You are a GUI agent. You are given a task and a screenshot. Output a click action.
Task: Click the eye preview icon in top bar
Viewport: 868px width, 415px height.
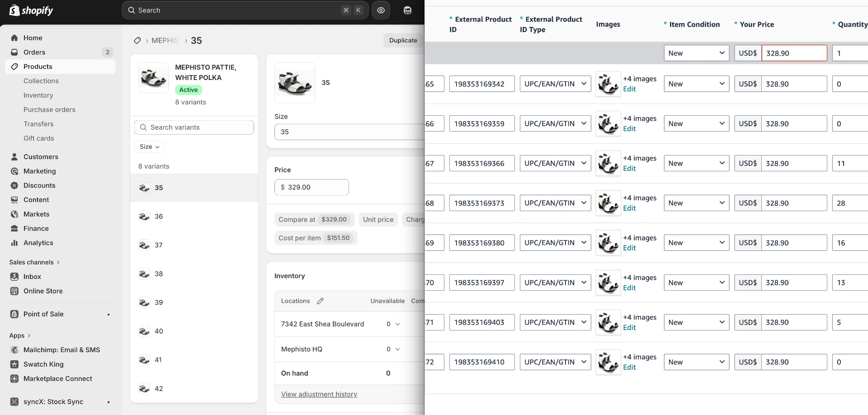click(381, 10)
